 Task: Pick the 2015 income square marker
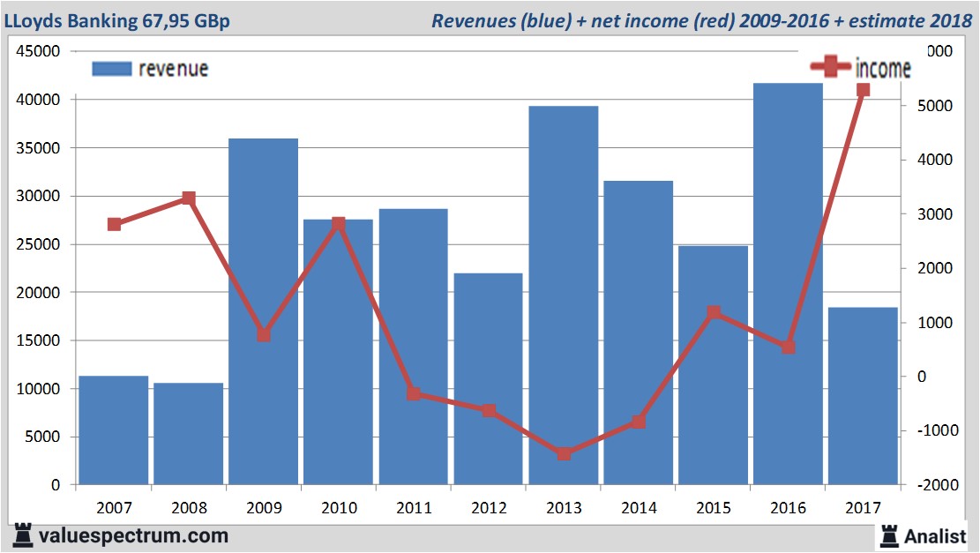pos(714,312)
